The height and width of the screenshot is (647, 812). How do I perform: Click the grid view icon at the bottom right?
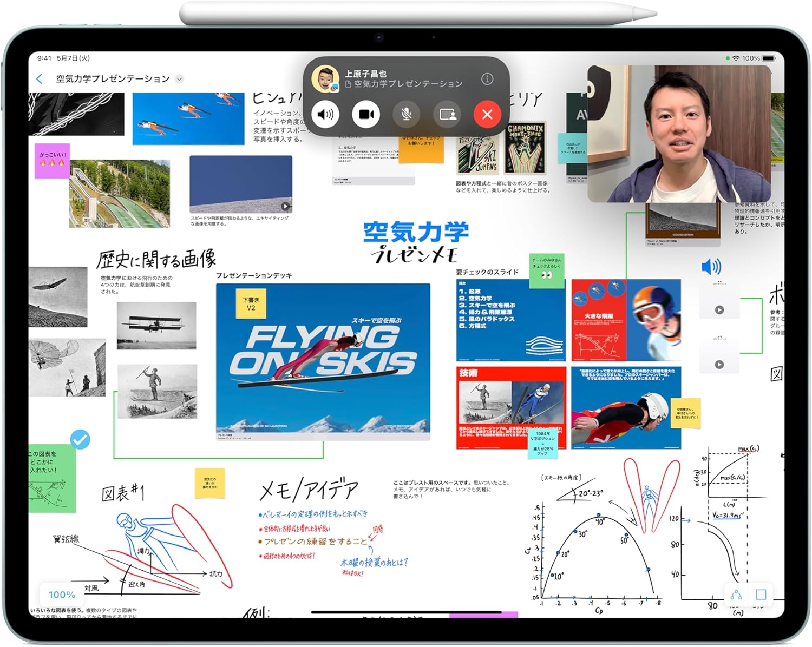(x=761, y=595)
